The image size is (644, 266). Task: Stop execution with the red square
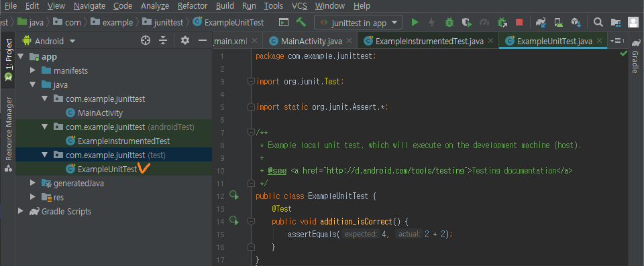519,23
